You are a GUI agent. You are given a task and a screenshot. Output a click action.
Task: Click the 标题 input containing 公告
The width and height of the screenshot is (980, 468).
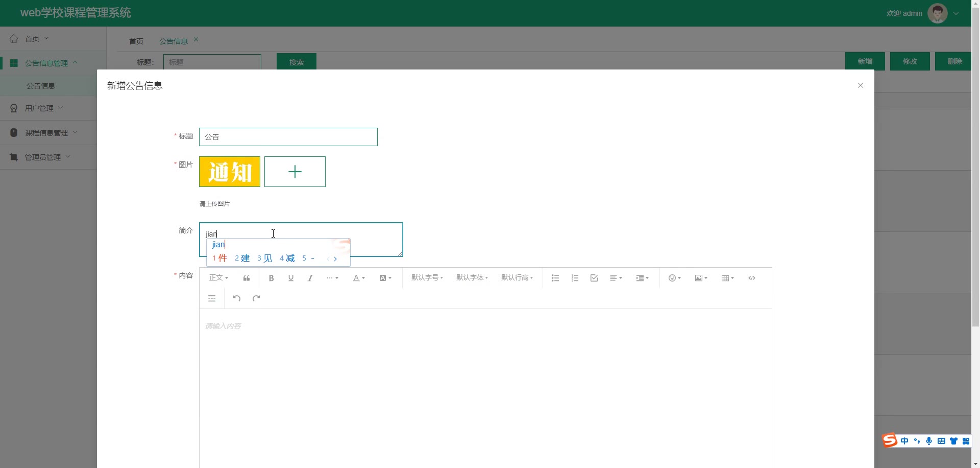[x=288, y=137]
